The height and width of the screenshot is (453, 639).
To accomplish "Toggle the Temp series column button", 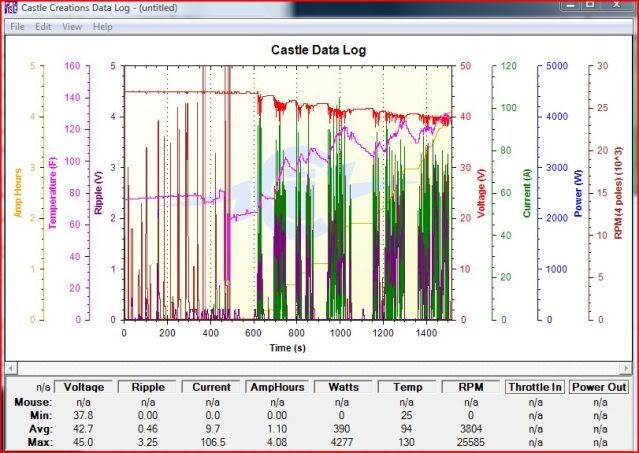I will tap(408, 386).
